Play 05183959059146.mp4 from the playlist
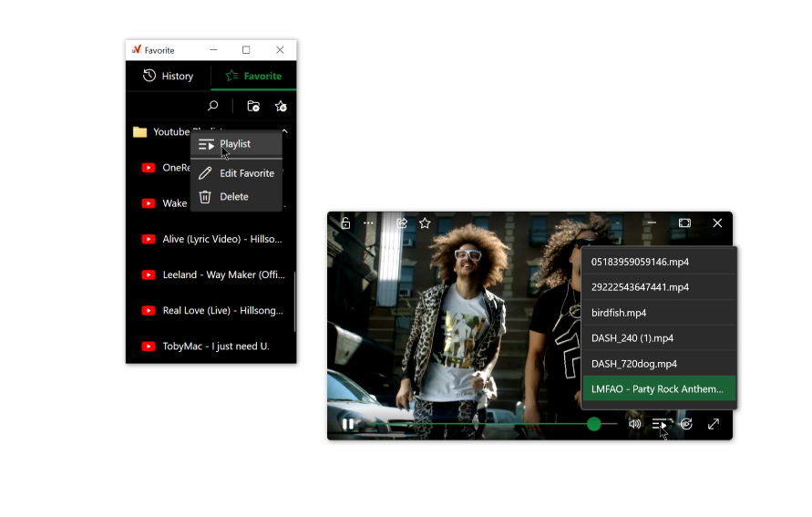Image resolution: width=812 pixels, height=517 pixels. pyautogui.click(x=659, y=262)
